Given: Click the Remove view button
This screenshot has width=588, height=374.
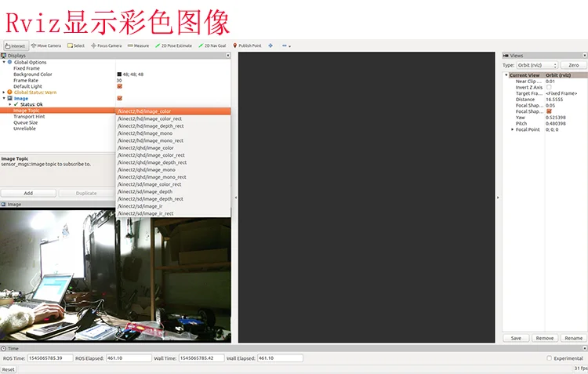Looking at the screenshot, I should click(545, 338).
